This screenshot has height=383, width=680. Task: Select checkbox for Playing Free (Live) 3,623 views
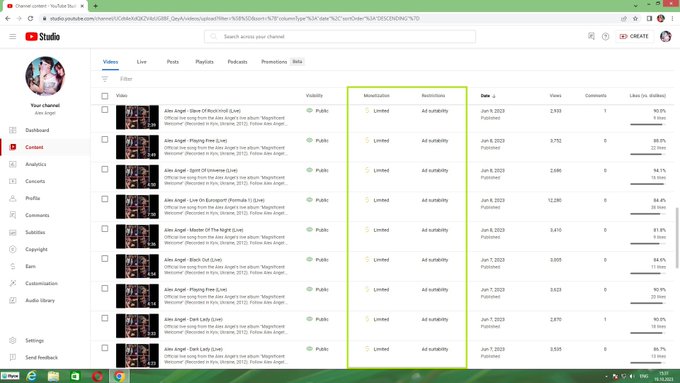pos(105,288)
